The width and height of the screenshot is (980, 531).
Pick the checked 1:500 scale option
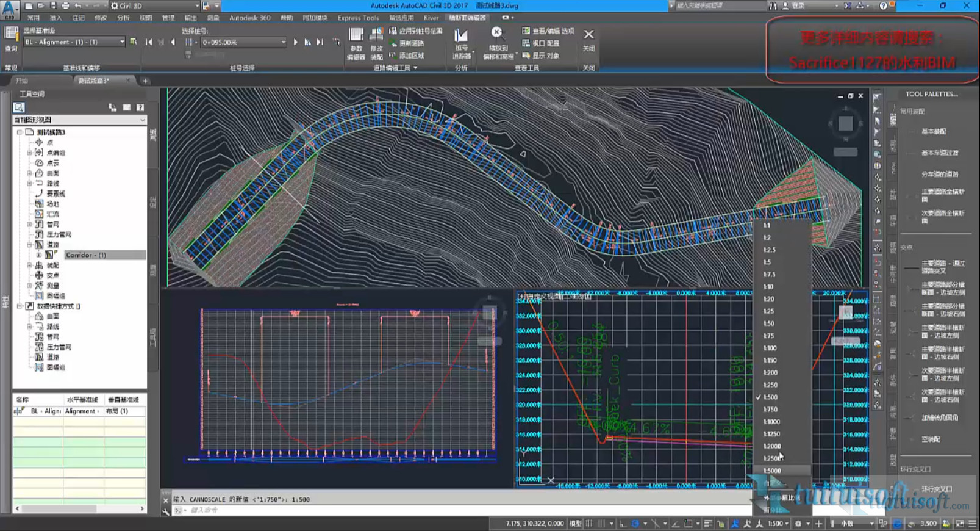pos(770,397)
